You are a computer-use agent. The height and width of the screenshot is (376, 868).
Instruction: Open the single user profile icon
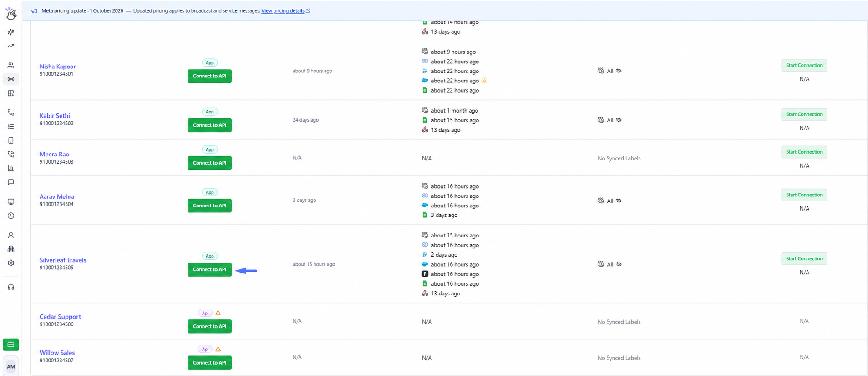[11, 235]
